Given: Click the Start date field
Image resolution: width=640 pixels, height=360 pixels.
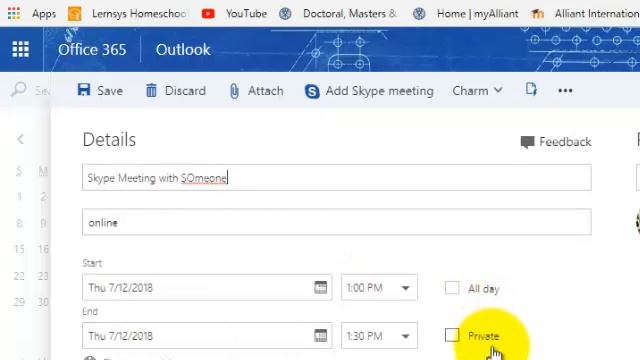Looking at the screenshot, I should 207,287.
